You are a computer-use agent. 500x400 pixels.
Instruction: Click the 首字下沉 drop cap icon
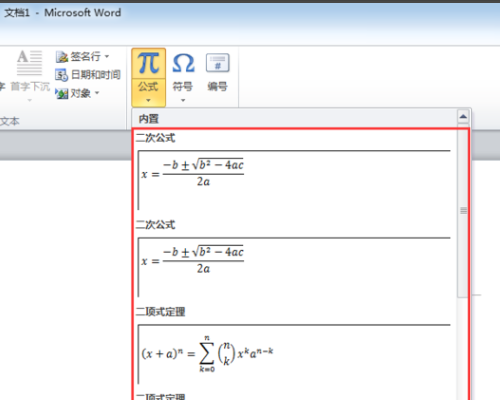(x=29, y=63)
